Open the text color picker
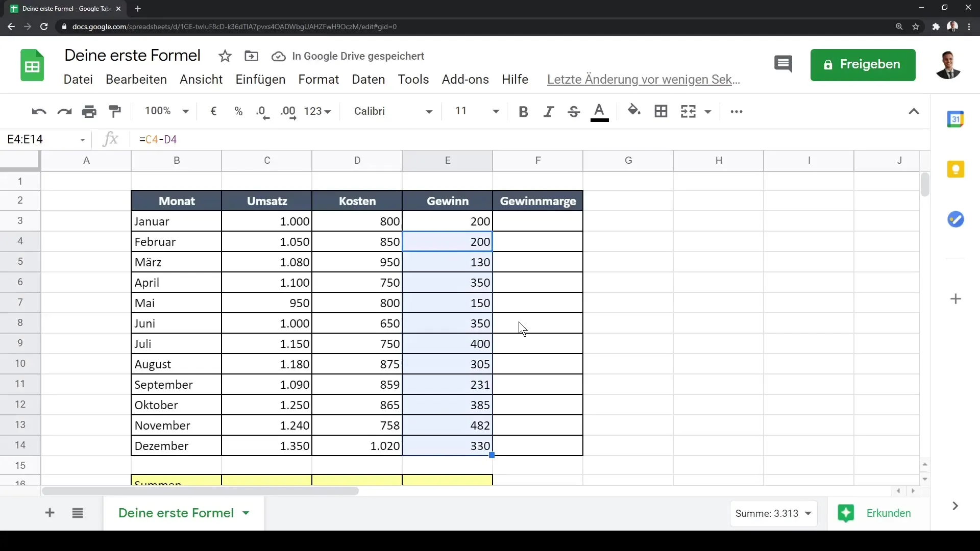The height and width of the screenshot is (551, 980). [x=600, y=112]
